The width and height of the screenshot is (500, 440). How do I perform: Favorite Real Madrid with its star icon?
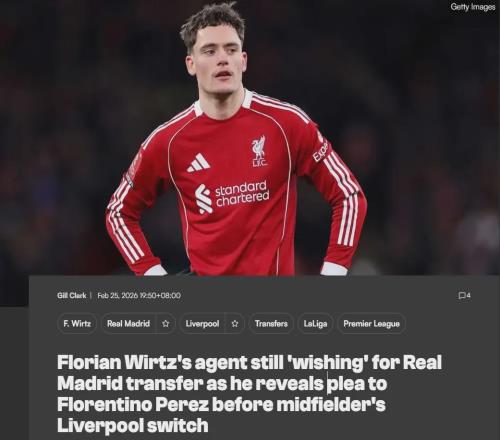pyautogui.click(x=166, y=324)
